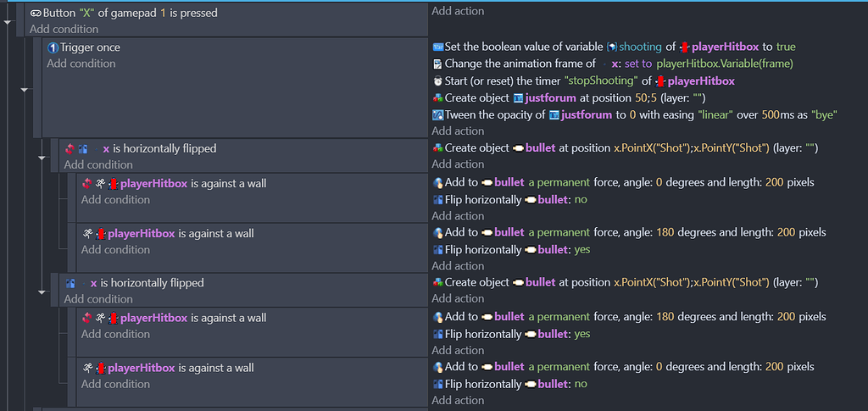The image size is (868, 411).
Task: Click Add condition under Trigger once
Action: pos(81,64)
